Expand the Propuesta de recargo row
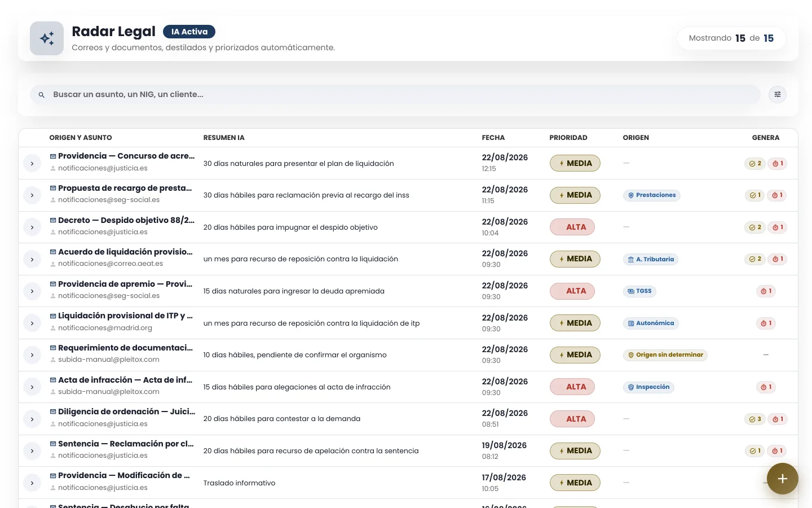 32,195
